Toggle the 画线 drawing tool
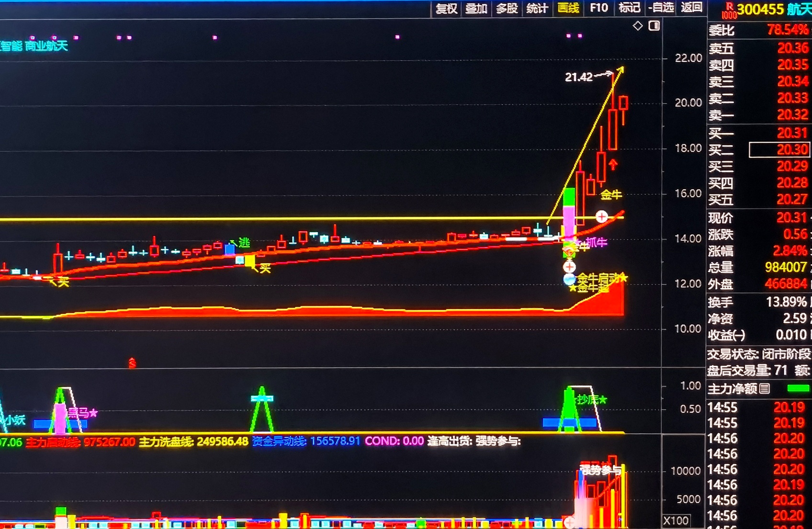Screen dimensions: 812x529 [x=568, y=8]
